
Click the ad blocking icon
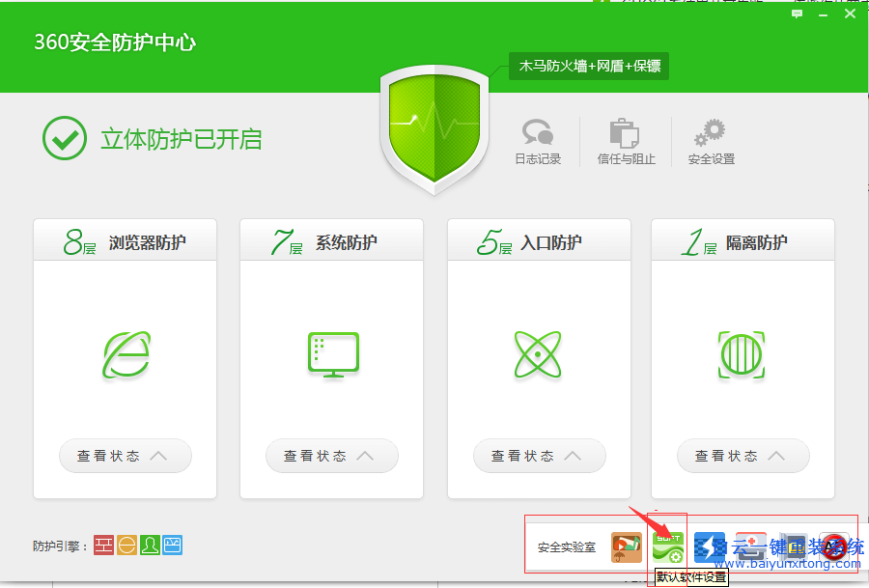(x=834, y=546)
